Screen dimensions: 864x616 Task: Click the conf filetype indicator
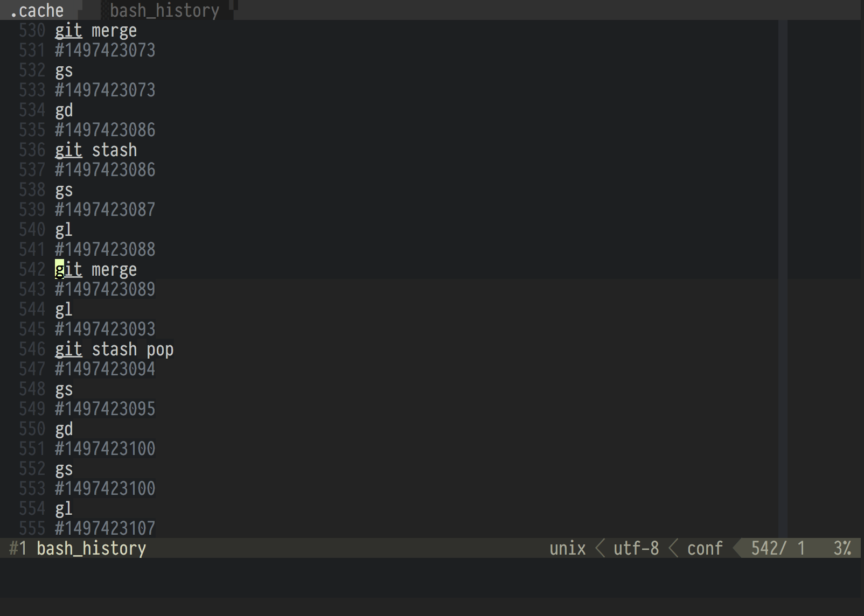click(704, 548)
